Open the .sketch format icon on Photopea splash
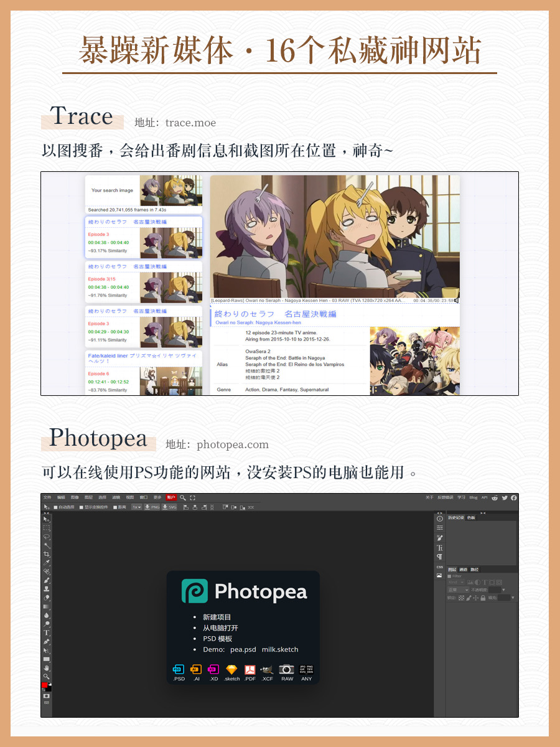The image size is (560, 747). 231,669
